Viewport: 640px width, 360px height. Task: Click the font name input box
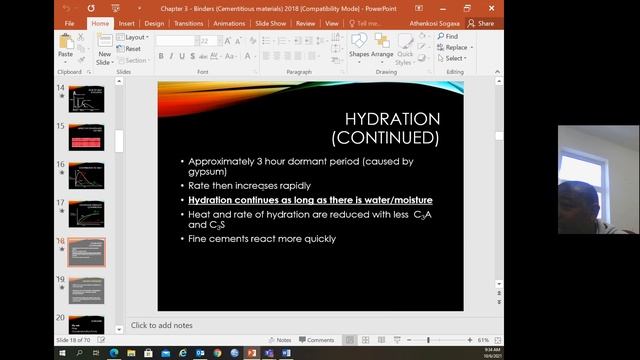pos(176,41)
